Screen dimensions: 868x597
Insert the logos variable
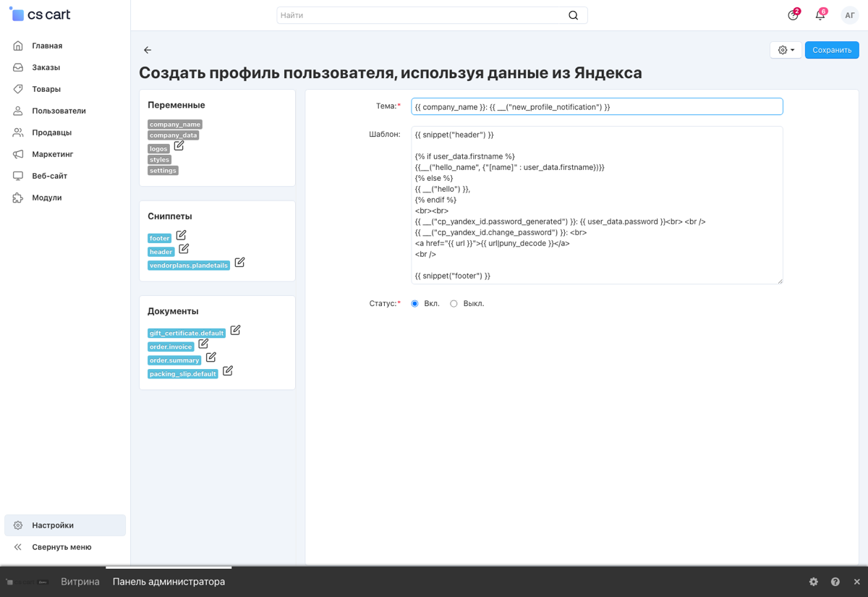tap(158, 148)
